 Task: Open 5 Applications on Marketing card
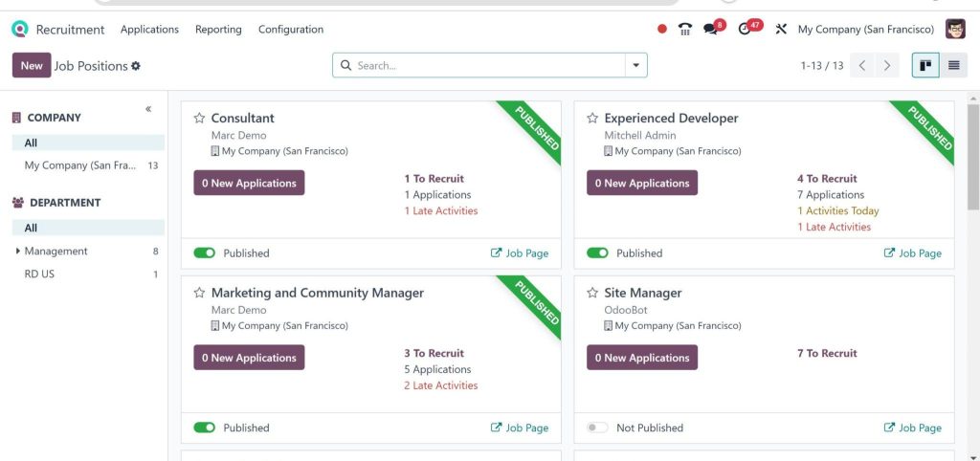coord(437,370)
